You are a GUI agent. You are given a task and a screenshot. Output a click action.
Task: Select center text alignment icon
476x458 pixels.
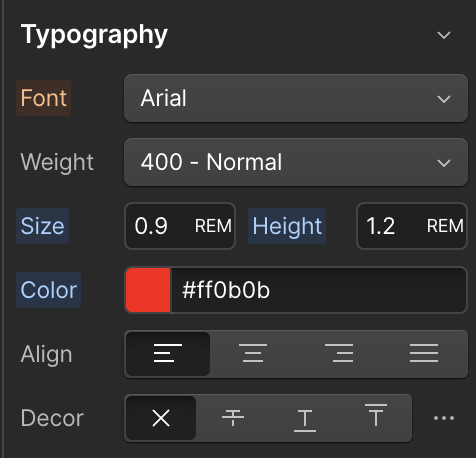tap(253, 353)
